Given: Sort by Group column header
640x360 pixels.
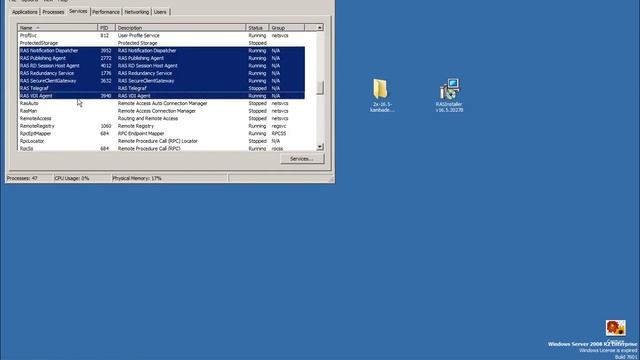Looking at the screenshot, I should point(287,28).
